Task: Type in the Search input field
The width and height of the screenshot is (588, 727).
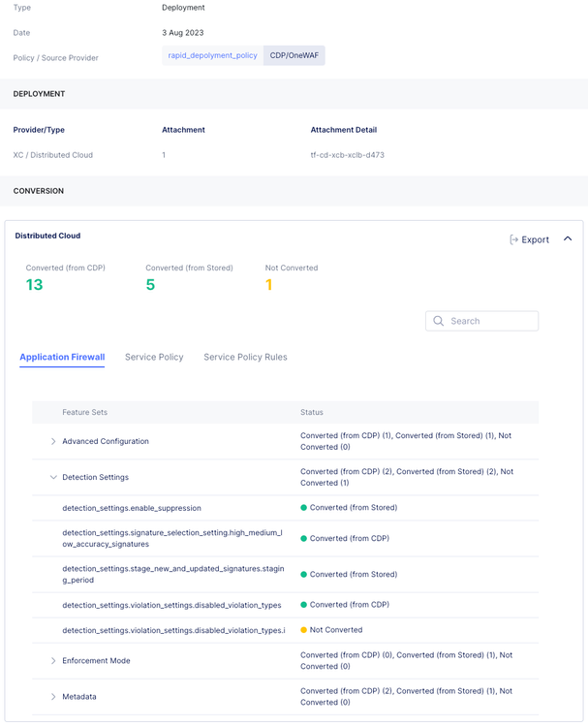Action: (491, 321)
